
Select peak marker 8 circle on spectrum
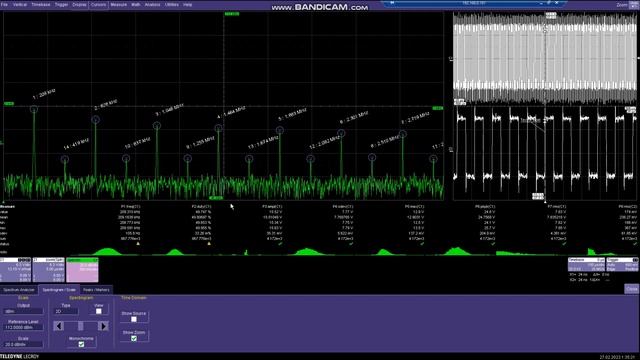click(372, 157)
